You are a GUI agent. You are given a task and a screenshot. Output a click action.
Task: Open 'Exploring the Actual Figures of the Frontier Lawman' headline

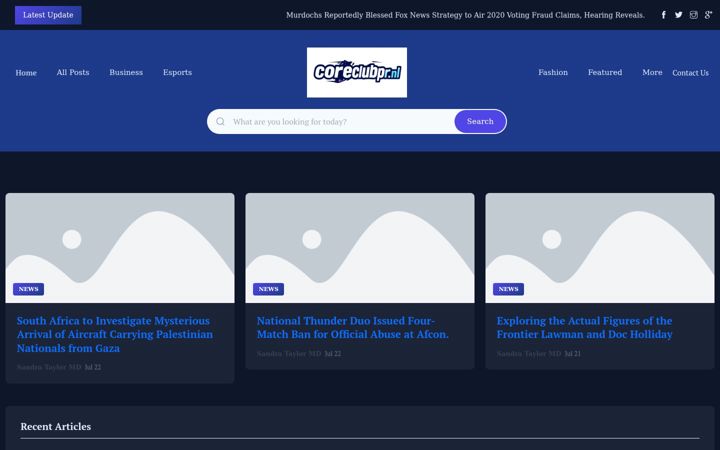point(585,327)
